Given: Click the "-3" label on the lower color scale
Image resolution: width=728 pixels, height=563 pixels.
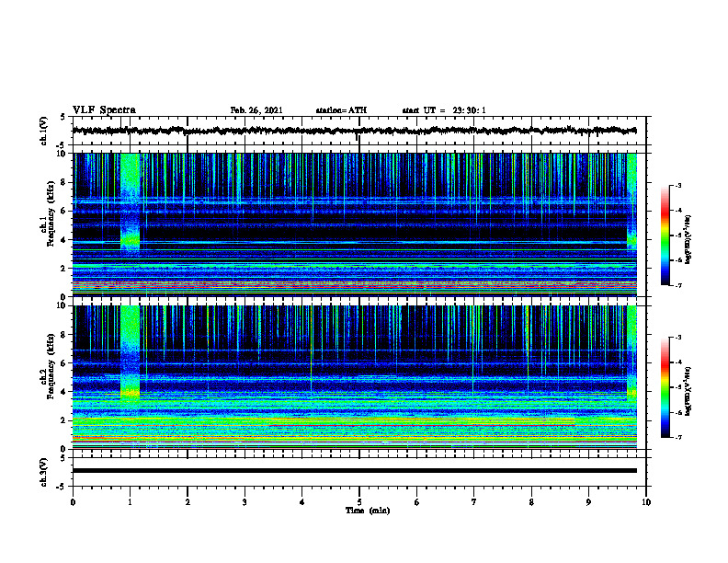Looking at the screenshot, I should click(x=677, y=338).
